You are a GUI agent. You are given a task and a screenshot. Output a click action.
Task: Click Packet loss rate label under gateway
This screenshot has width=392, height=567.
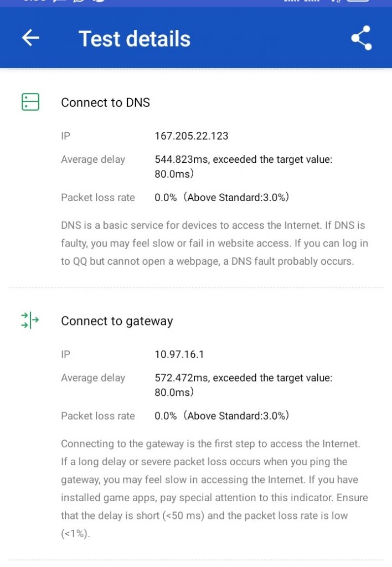tap(98, 416)
